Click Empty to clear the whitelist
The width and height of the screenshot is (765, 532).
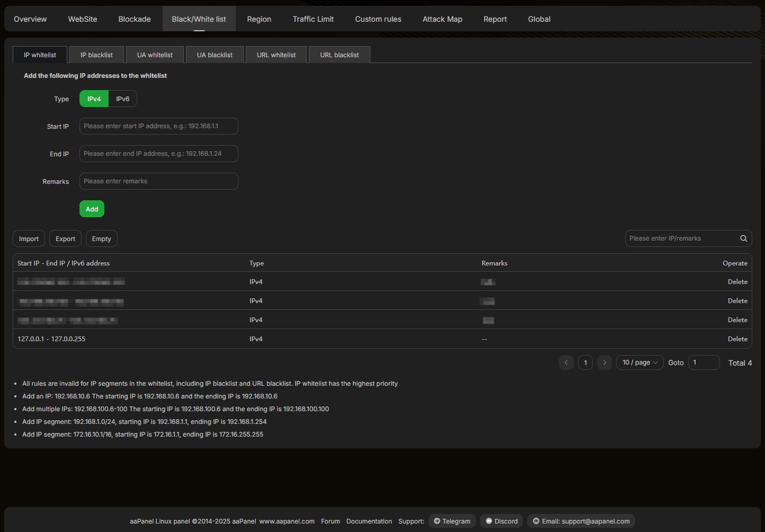click(x=101, y=239)
